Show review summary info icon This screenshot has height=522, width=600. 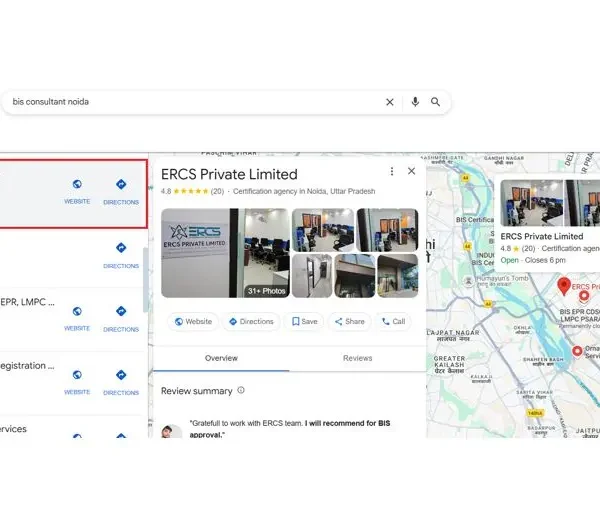tap(241, 390)
